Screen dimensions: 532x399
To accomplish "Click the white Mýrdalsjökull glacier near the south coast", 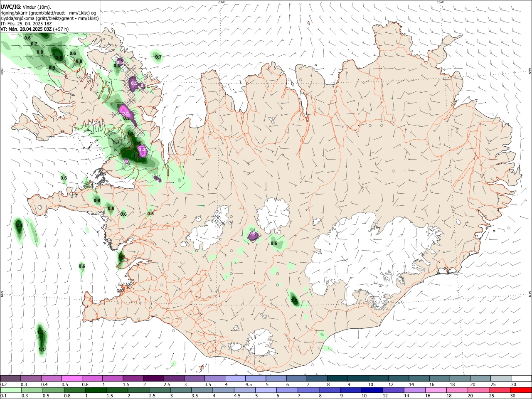I will (261, 343).
